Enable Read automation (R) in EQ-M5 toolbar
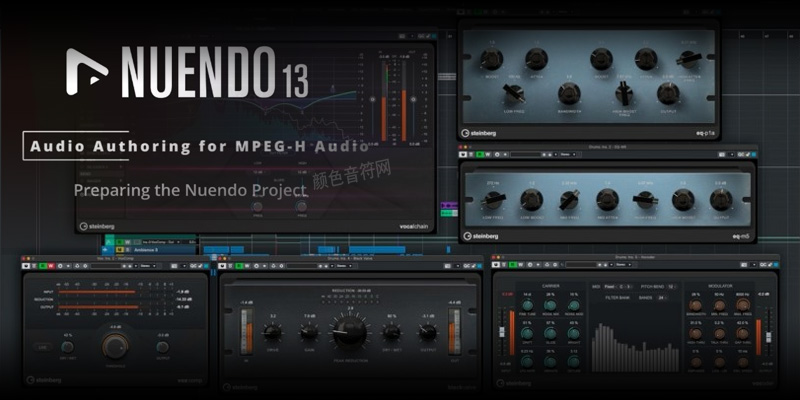The width and height of the screenshot is (800, 400). click(480, 154)
